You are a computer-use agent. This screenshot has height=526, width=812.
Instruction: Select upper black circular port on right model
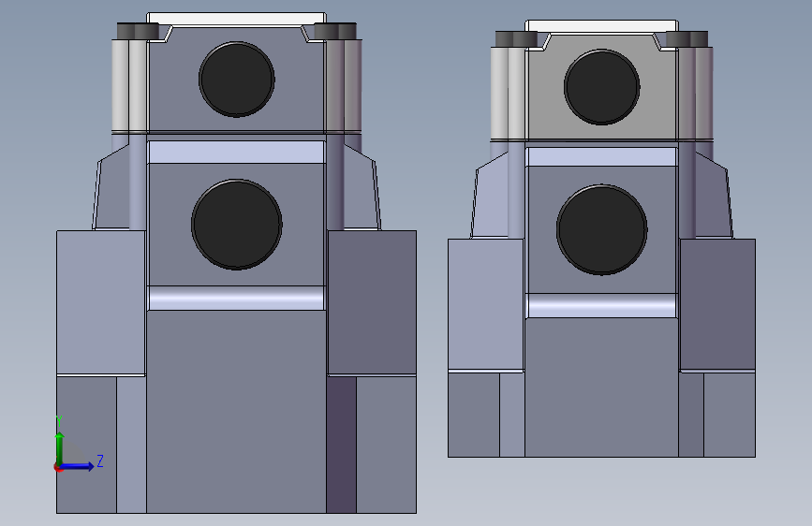pos(602,87)
